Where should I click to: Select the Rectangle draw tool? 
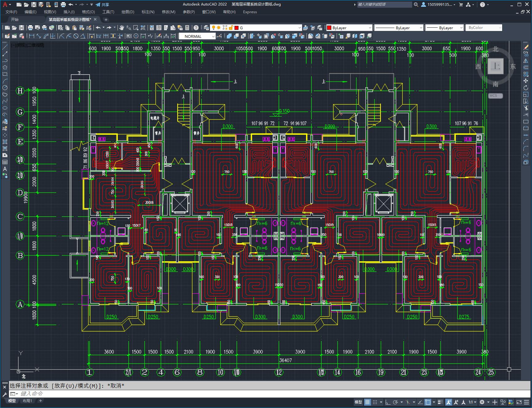[5, 74]
